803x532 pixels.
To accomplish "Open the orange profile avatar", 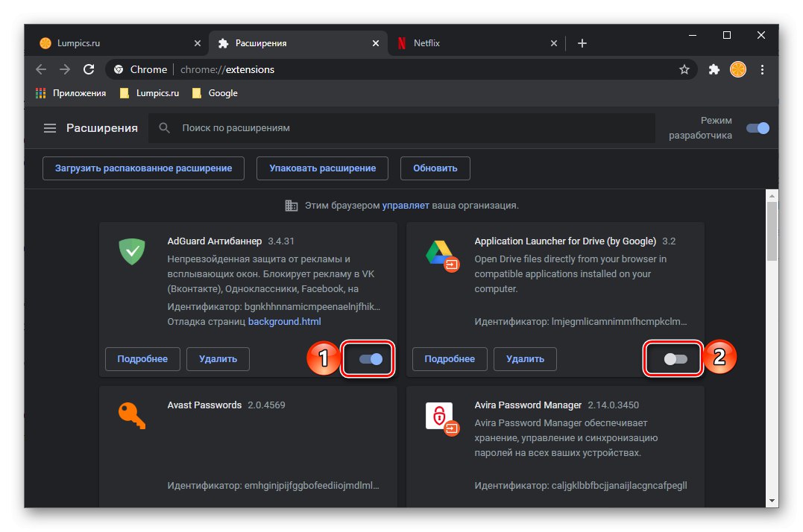I will click(x=738, y=69).
